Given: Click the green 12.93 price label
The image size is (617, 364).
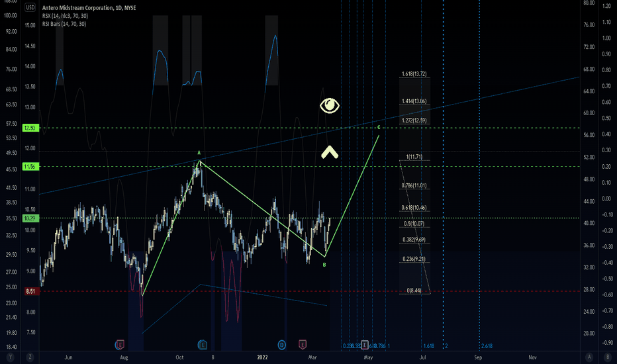Looking at the screenshot, I should (x=30, y=128).
